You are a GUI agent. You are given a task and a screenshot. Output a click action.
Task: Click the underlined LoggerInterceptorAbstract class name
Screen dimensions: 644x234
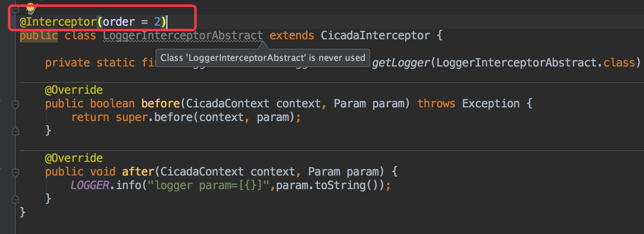point(183,36)
